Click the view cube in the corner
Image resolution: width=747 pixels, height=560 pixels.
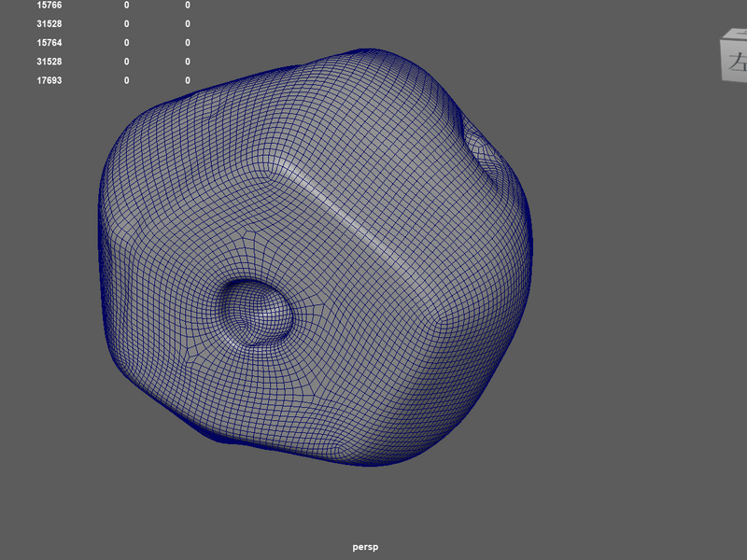pos(734,56)
